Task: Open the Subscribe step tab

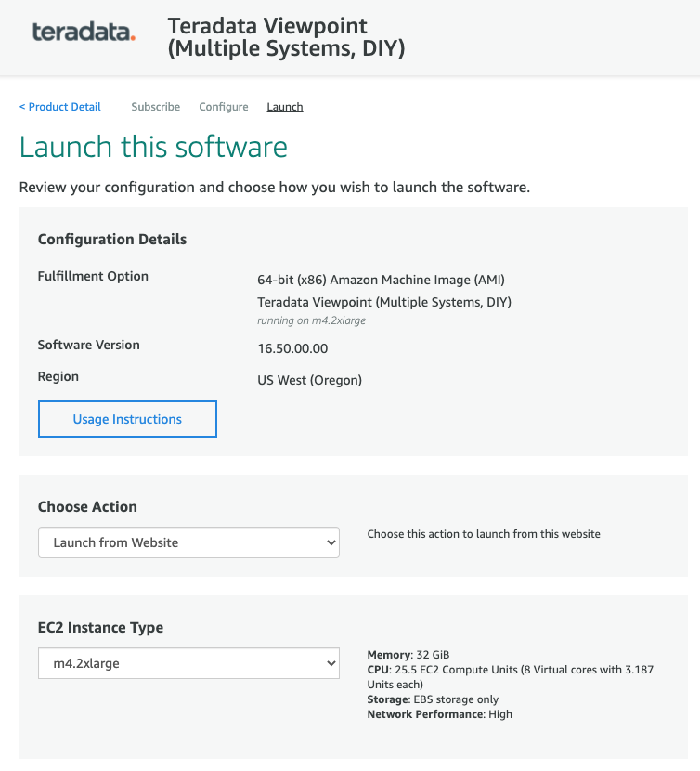Action: (x=156, y=107)
